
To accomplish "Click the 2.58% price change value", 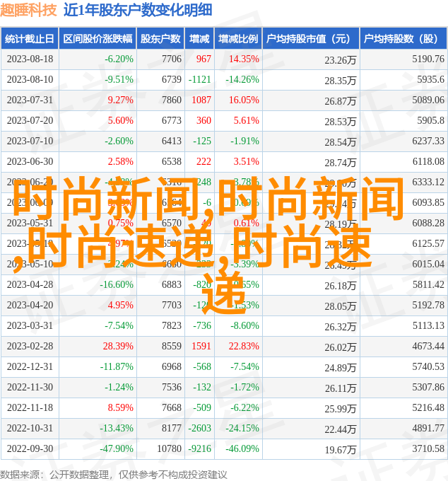I will [120, 162].
